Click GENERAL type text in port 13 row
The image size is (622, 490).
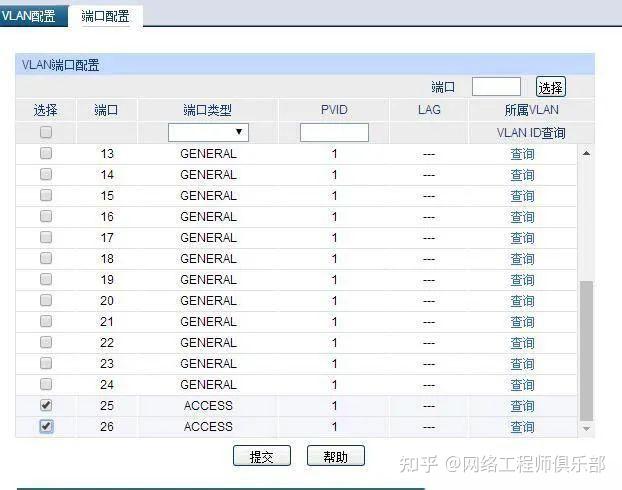pyautogui.click(x=208, y=154)
